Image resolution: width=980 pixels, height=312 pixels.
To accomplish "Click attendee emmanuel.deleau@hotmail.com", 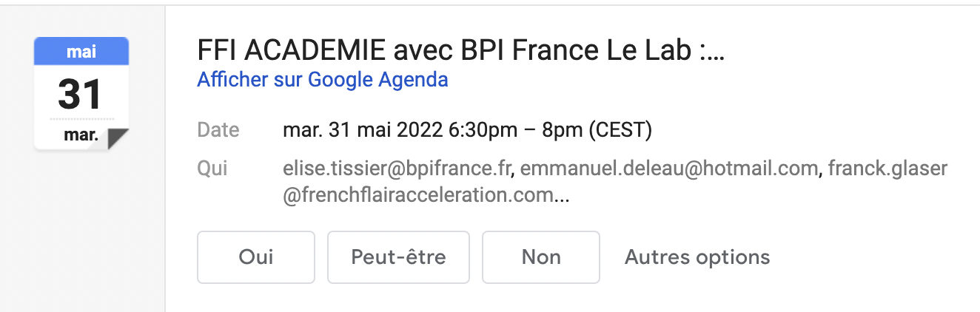I will pyautogui.click(x=670, y=169).
